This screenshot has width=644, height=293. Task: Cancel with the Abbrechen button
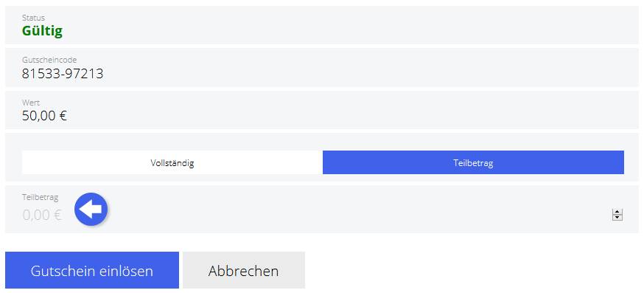tap(244, 270)
